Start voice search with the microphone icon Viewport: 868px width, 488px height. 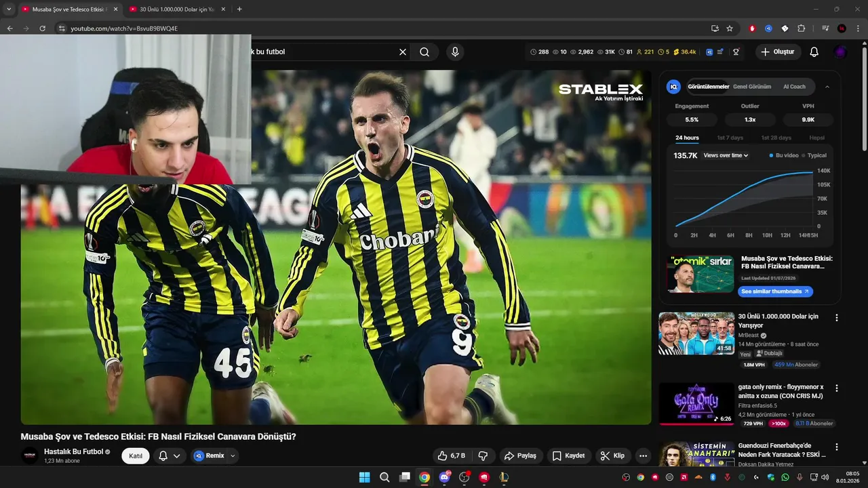pos(455,52)
